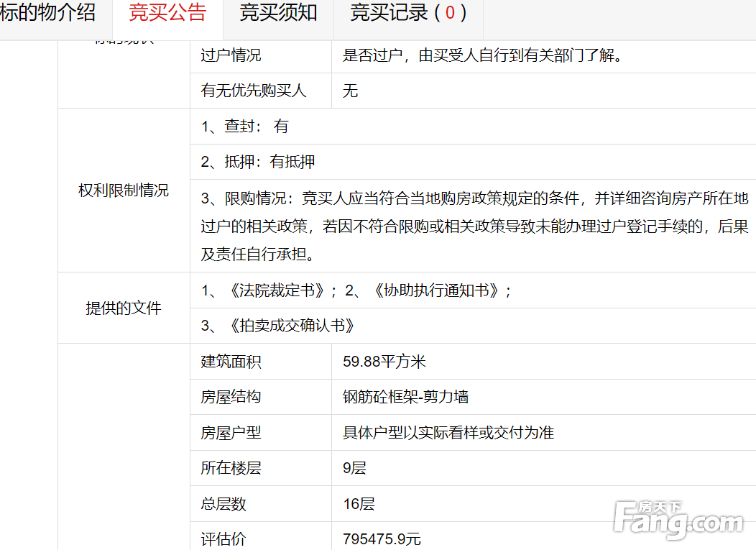Click the 抵押:有抵押 line
The width and height of the screenshot is (756, 550).
click(258, 162)
